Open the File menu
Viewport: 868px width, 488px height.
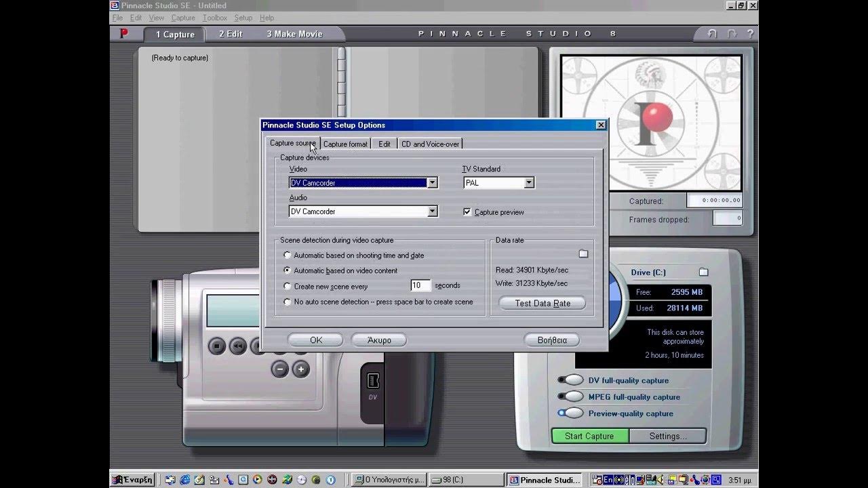click(x=118, y=18)
